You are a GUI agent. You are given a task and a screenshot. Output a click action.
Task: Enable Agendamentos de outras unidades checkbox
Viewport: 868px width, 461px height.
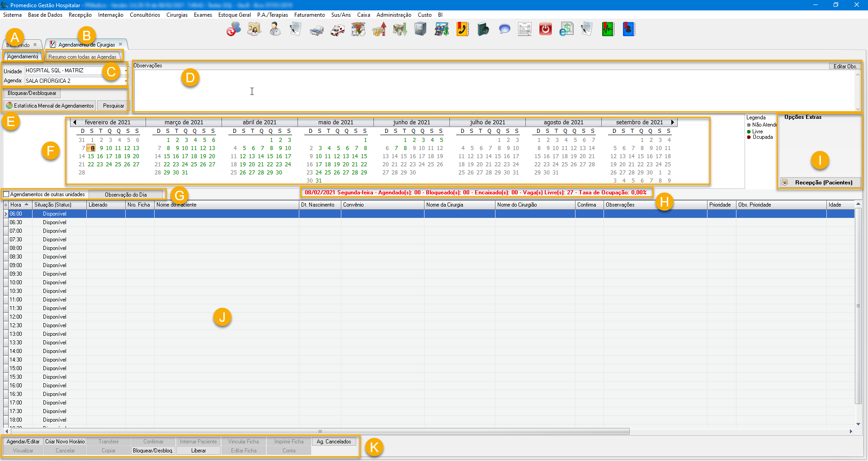6,194
